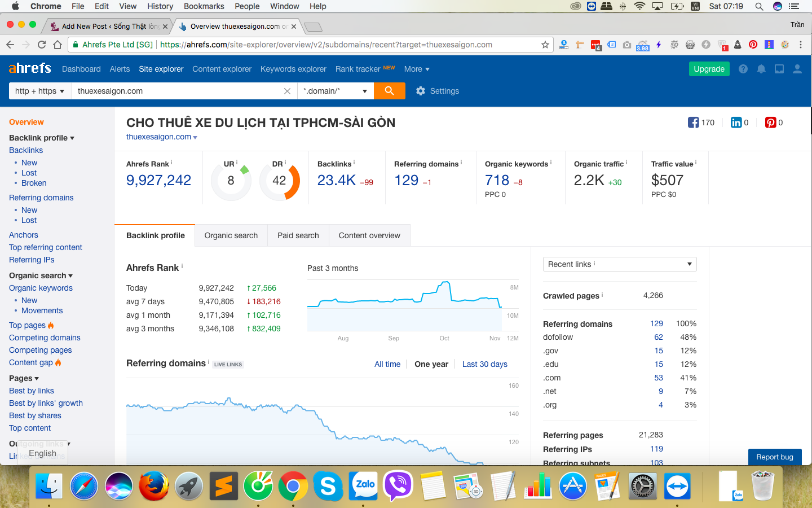This screenshot has height=508, width=812.
Task: Click the LinkedIn share count icon
Action: point(736,122)
